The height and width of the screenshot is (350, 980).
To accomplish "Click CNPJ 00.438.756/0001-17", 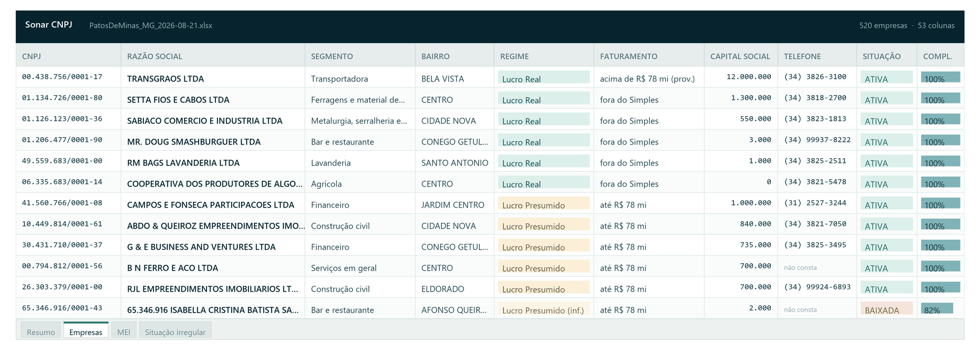I will click(62, 77).
